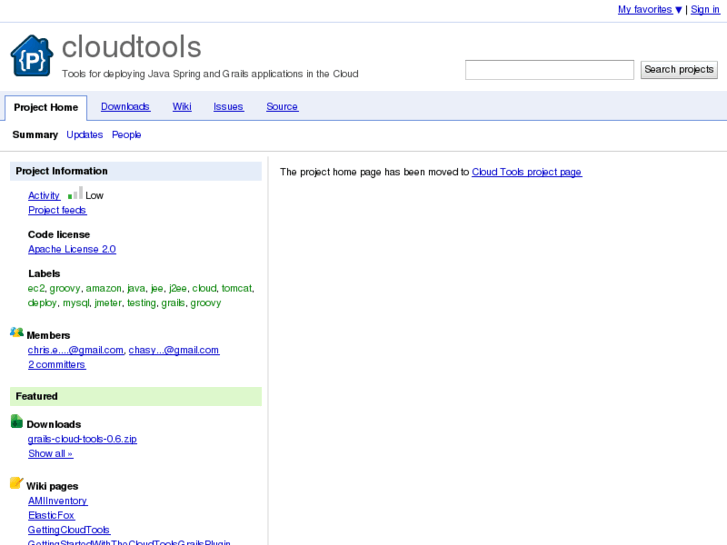The width and height of the screenshot is (727, 545).
Task: Select the Project Home tab
Action: (46, 108)
